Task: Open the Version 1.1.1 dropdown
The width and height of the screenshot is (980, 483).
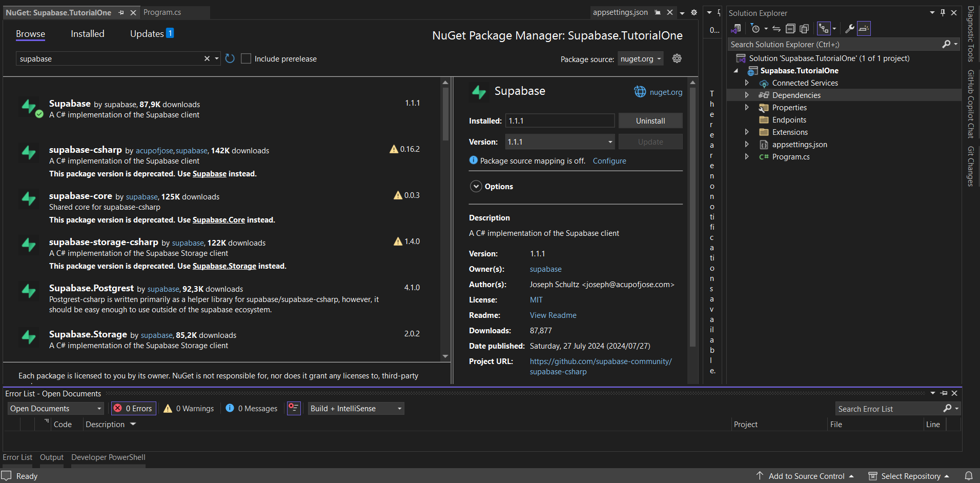Action: tap(560, 142)
